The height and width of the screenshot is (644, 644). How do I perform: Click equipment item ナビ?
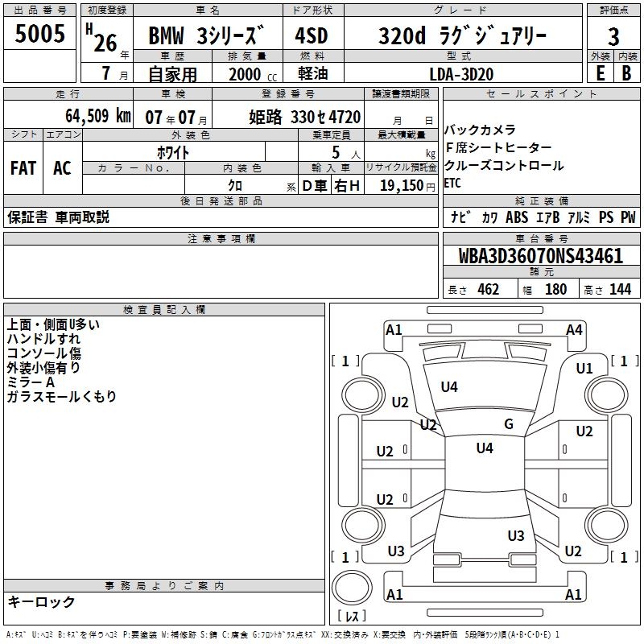coord(460,217)
